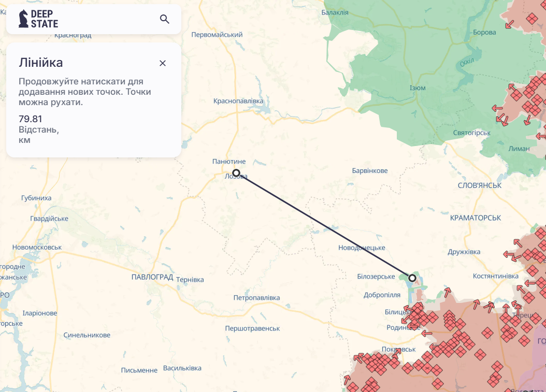The width and height of the screenshot is (546, 392).
Task: Click the Ізюм town label
Action: 418,88
